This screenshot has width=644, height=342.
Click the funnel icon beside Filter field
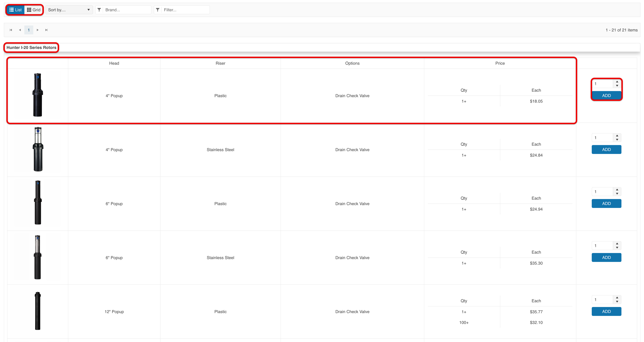(x=158, y=10)
